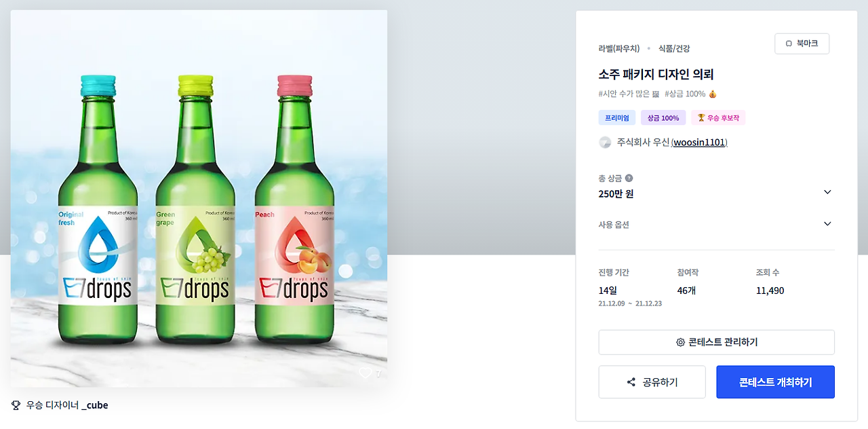Click the trophy icon beside winning designer
The height and width of the screenshot is (429, 868).
point(16,405)
